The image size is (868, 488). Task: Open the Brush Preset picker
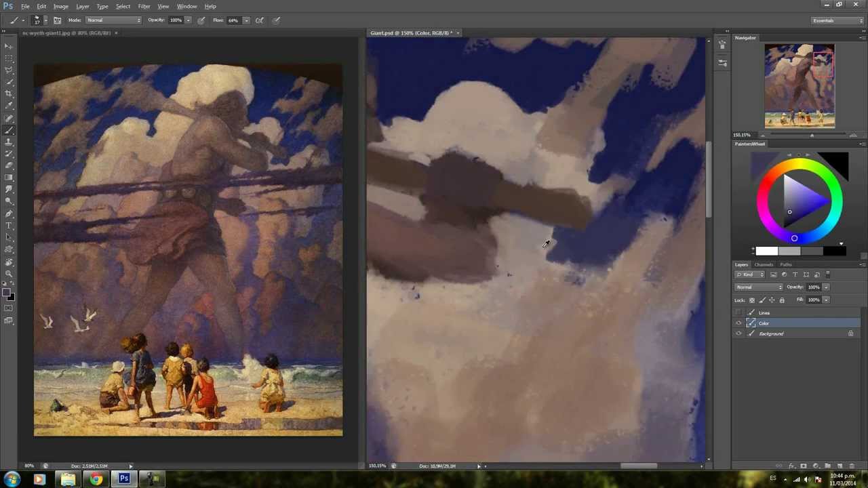coord(39,20)
